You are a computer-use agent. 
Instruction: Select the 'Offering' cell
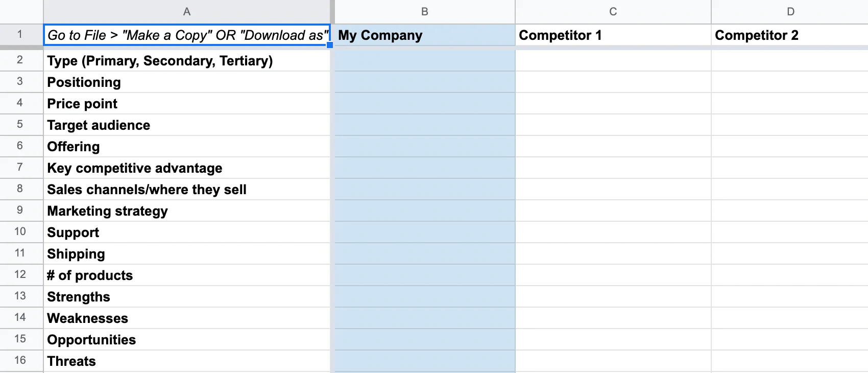(187, 147)
